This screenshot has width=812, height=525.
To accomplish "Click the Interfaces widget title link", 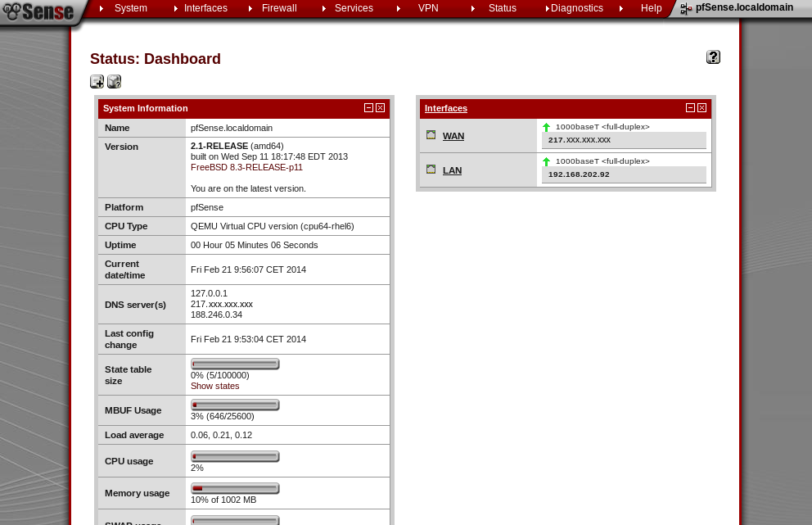I will click(x=446, y=108).
